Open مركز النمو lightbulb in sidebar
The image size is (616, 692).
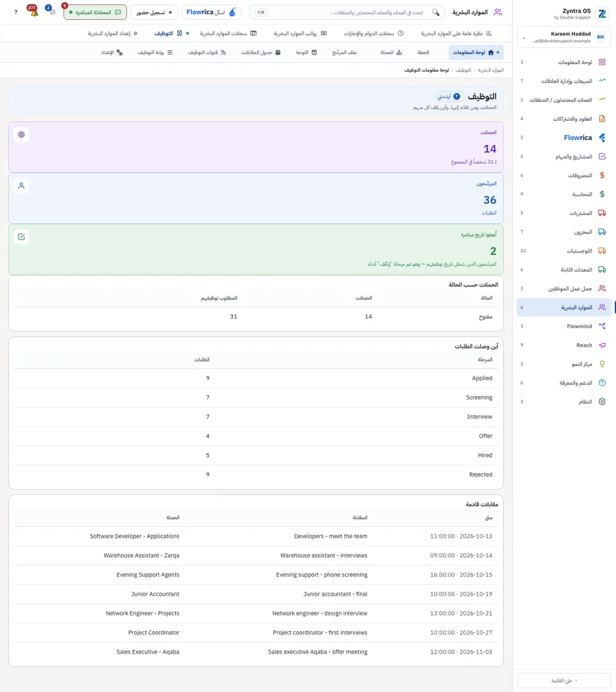[602, 364]
